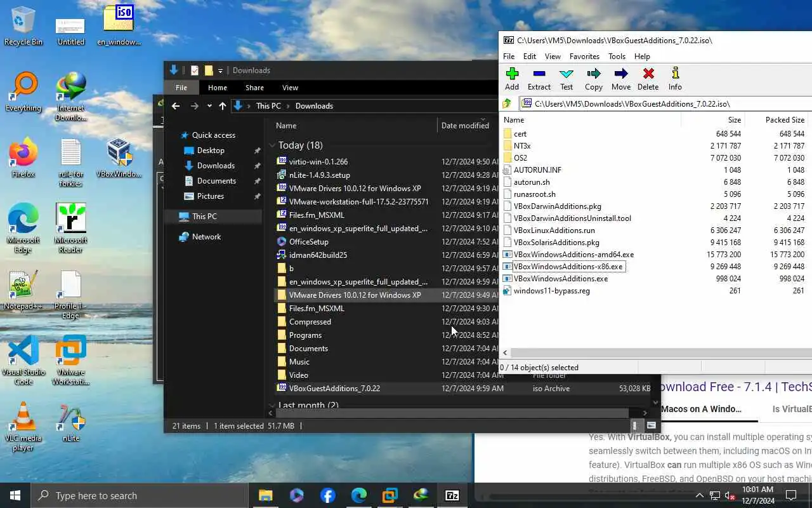Image resolution: width=812 pixels, height=508 pixels.
Task: Open the File tab in Explorer
Action: 181,88
